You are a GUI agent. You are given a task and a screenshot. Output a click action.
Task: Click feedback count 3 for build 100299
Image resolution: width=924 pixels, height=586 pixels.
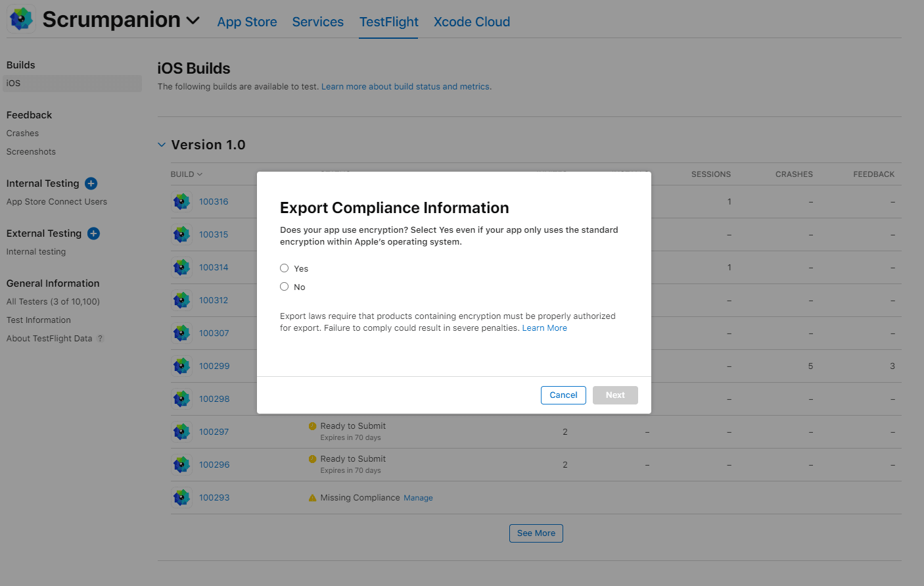(892, 366)
